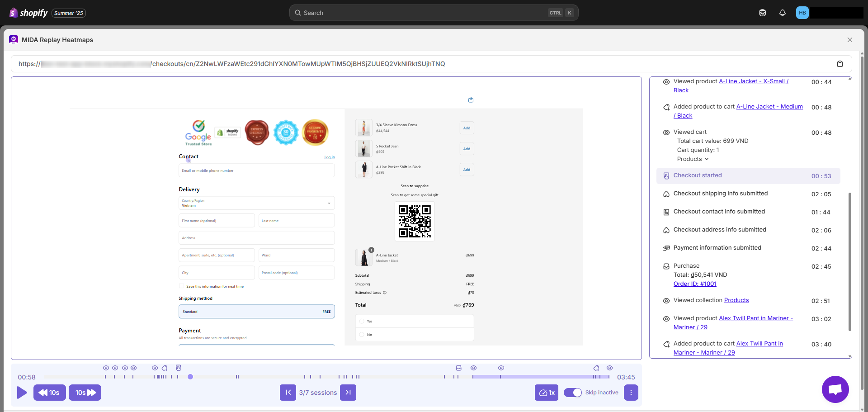
Task: Copy the session URL with the clipboard icon
Action: pyautogui.click(x=840, y=64)
